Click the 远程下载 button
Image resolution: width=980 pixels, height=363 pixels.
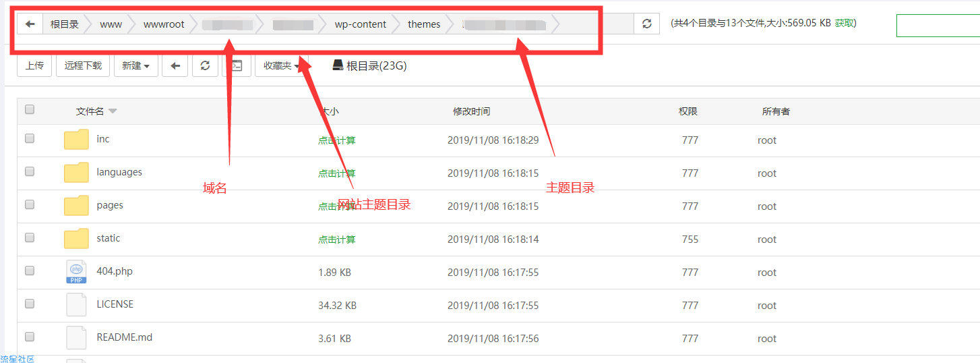tap(83, 65)
